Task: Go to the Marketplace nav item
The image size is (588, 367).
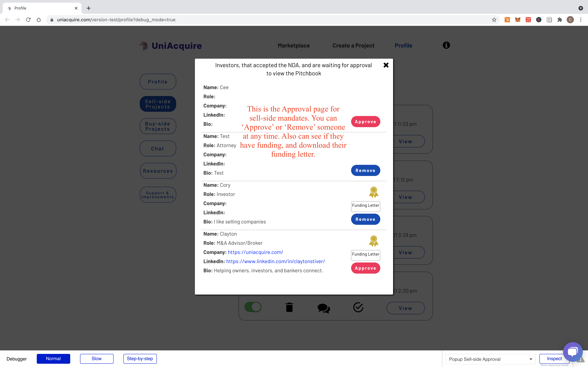Action: coord(294,45)
